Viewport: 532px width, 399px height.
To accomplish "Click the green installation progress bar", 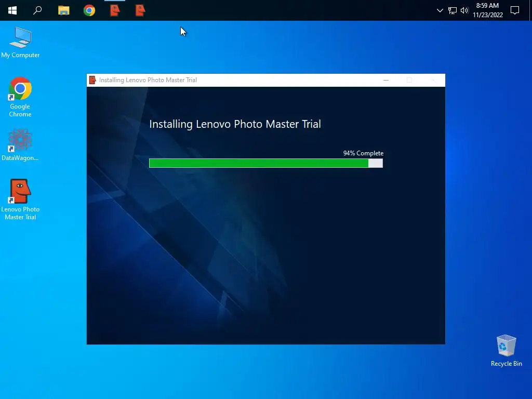I will coord(266,163).
